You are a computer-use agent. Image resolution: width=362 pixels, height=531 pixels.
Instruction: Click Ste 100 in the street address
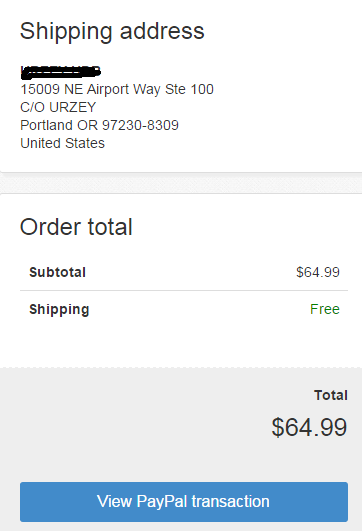[x=189, y=89]
